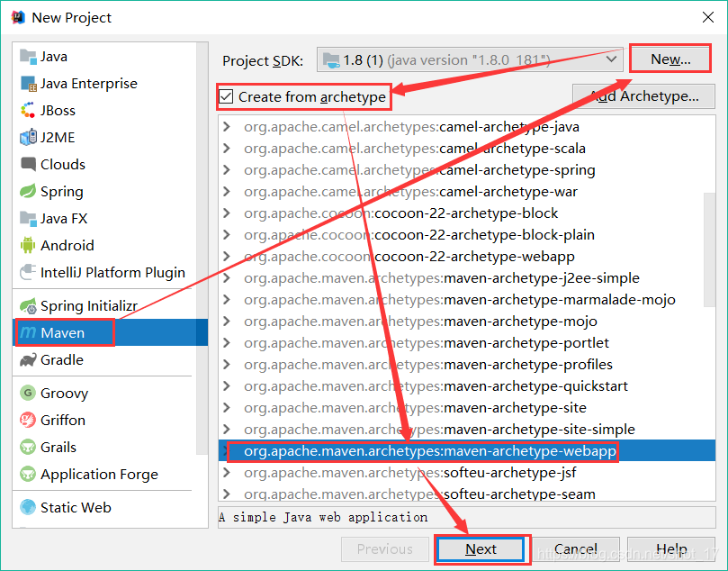The image size is (728, 571).
Task: Click the project types list scrollbar
Action: [202, 249]
